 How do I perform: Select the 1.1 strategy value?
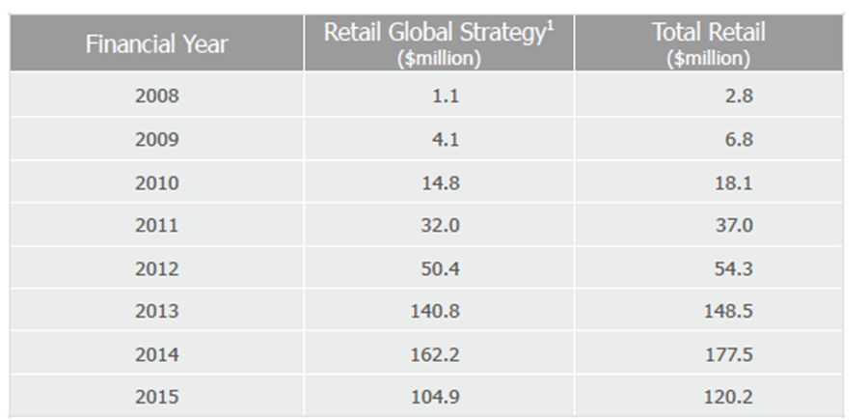pos(446,96)
